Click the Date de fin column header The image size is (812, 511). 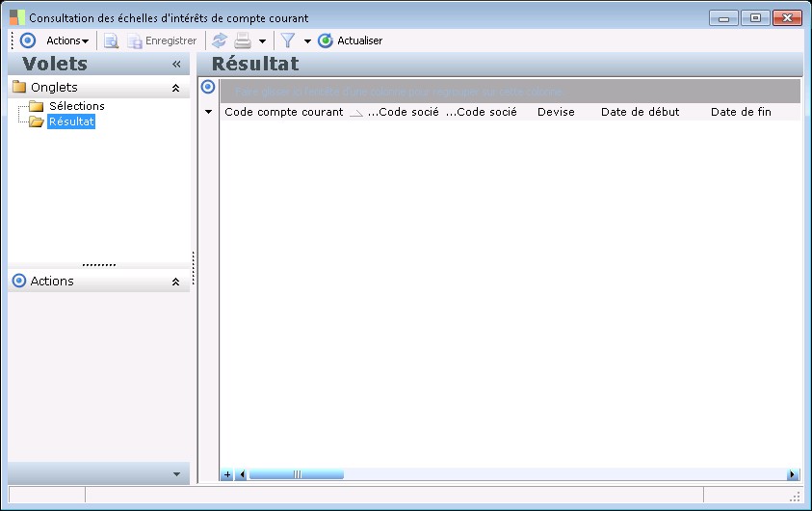(x=741, y=112)
